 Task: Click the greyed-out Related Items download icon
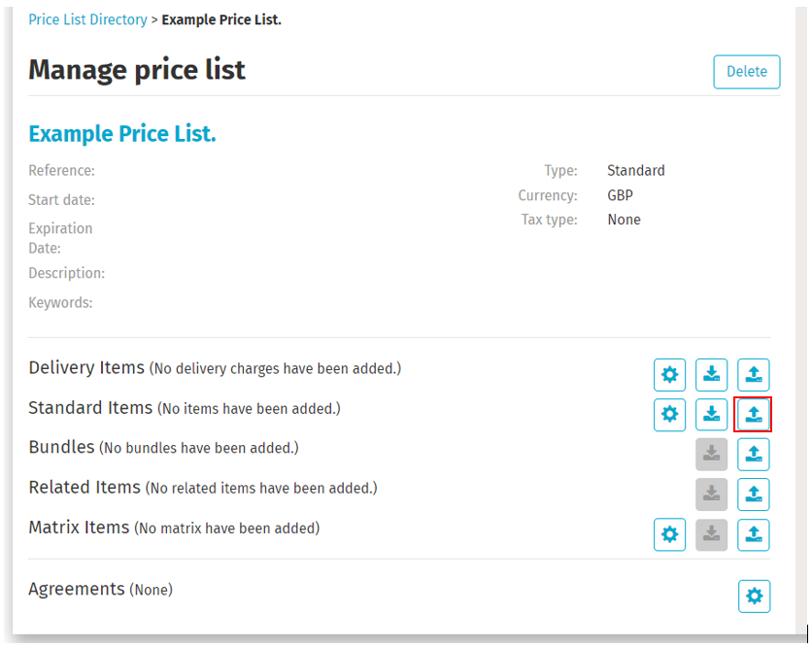click(711, 494)
